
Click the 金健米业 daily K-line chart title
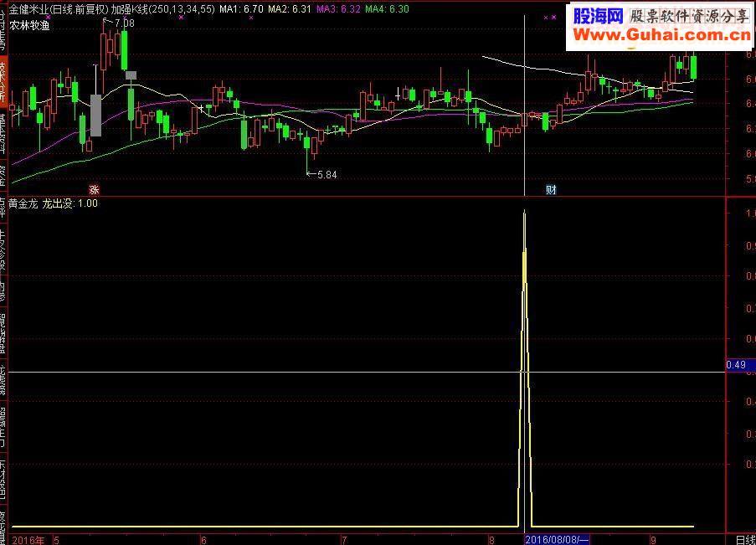[112, 8]
